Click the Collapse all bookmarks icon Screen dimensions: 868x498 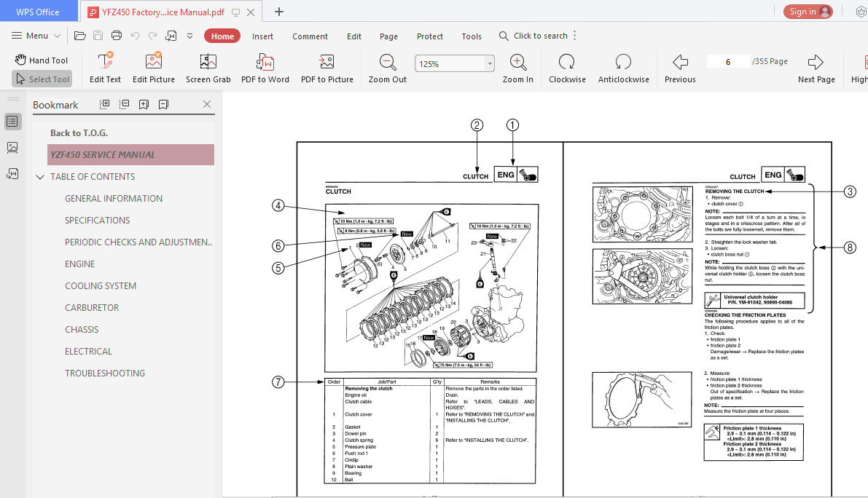tap(124, 104)
